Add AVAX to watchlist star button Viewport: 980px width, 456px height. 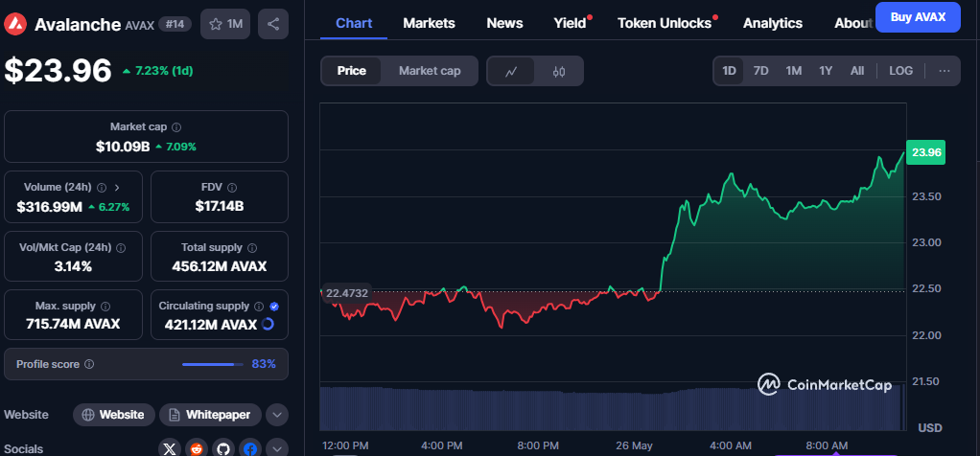[225, 24]
